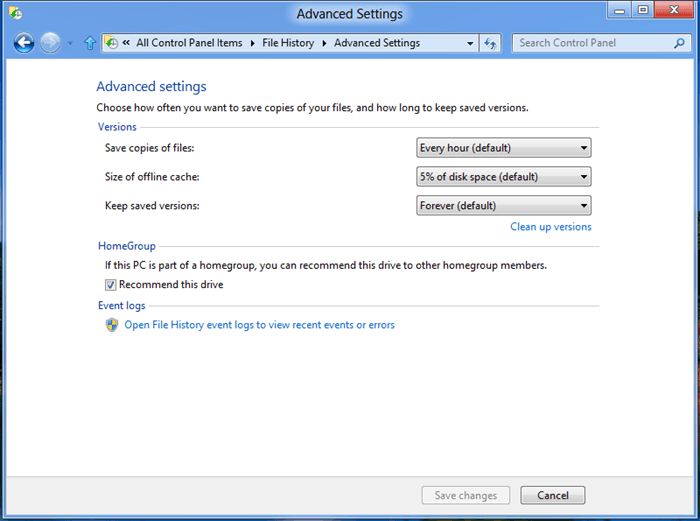Screen dimensions: 700x521
Task: Open the Save copies of files dropdown
Action: (503, 148)
